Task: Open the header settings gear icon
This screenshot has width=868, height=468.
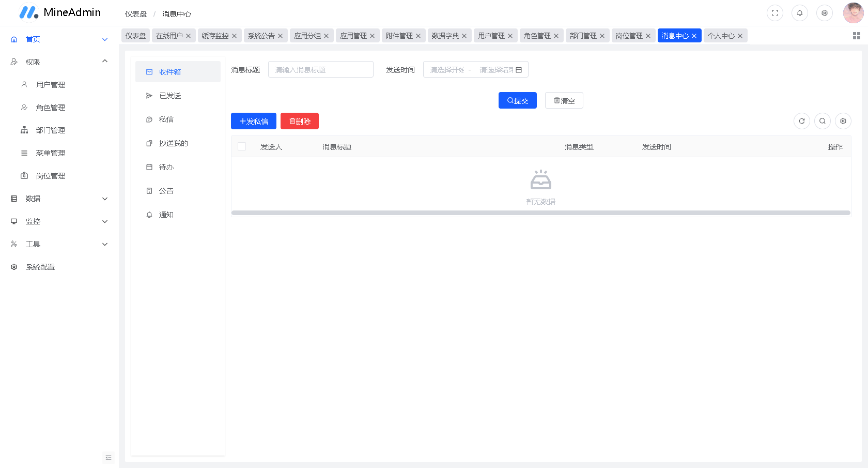Action: coord(825,13)
